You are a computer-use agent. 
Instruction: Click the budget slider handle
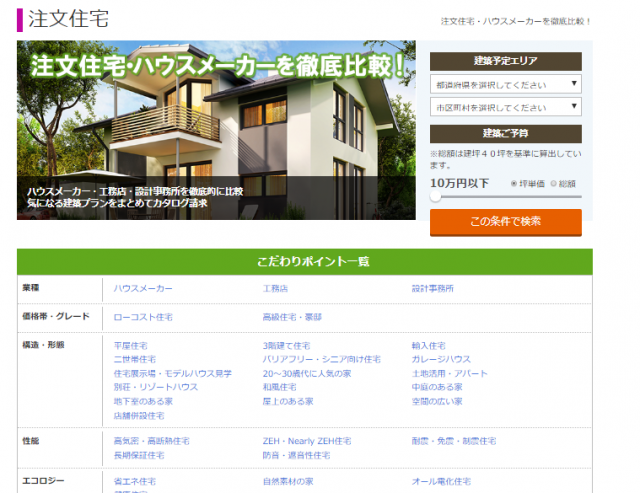coord(435,197)
